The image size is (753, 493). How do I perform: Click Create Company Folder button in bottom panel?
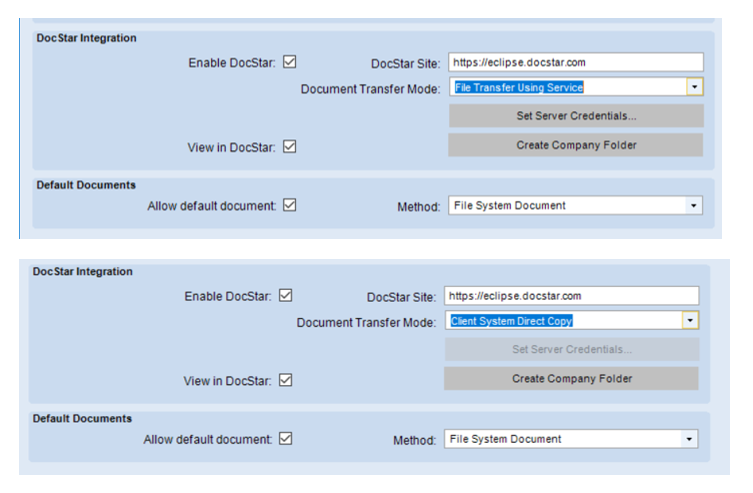571,379
